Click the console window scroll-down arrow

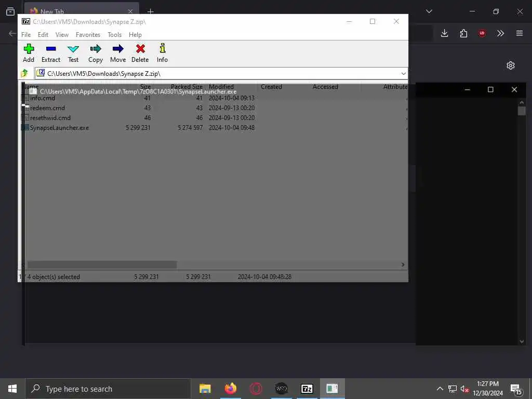pos(522,341)
